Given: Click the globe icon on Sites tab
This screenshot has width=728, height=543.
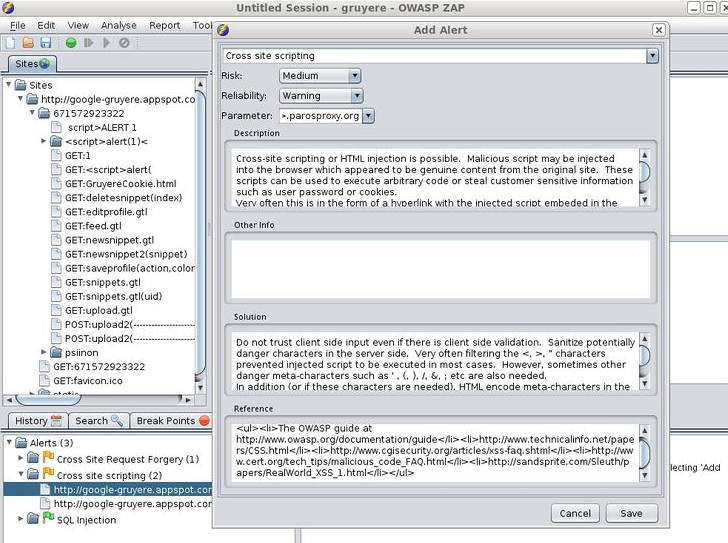Looking at the screenshot, I should (x=45, y=64).
